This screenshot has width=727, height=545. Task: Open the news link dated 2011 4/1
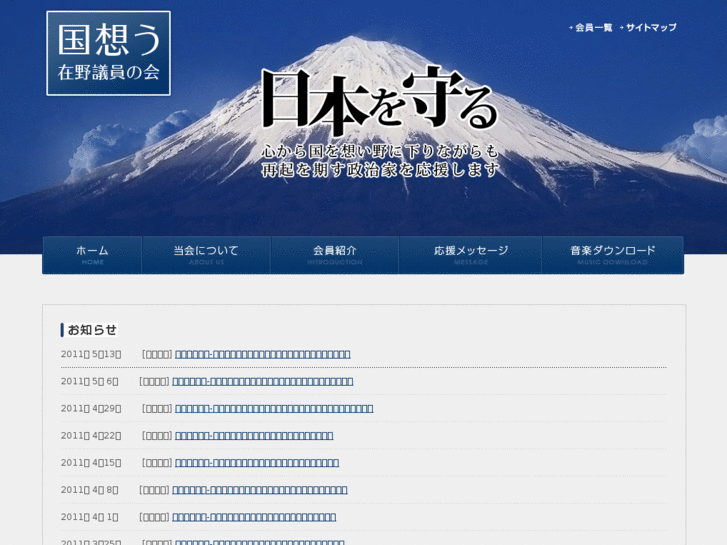(x=254, y=517)
